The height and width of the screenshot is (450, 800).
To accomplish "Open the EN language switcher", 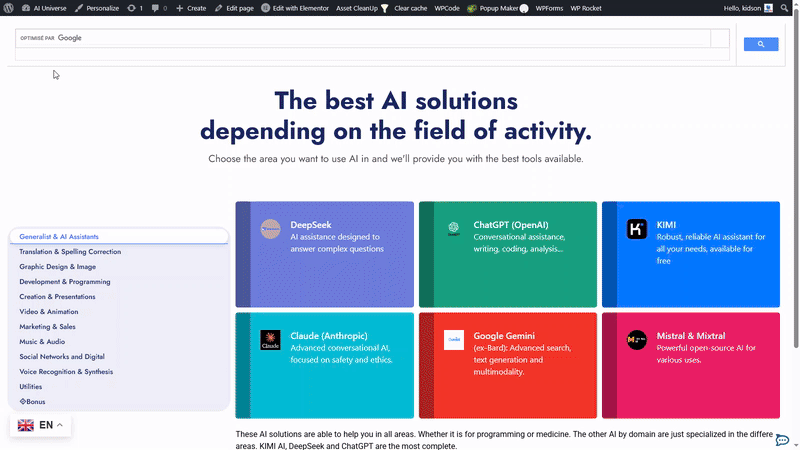I will tap(40, 425).
